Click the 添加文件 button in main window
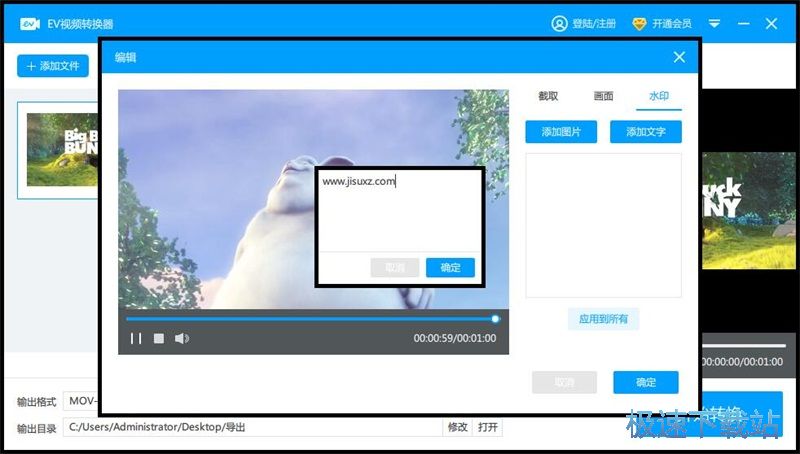Screen dimensions: 800x454 coord(53,66)
